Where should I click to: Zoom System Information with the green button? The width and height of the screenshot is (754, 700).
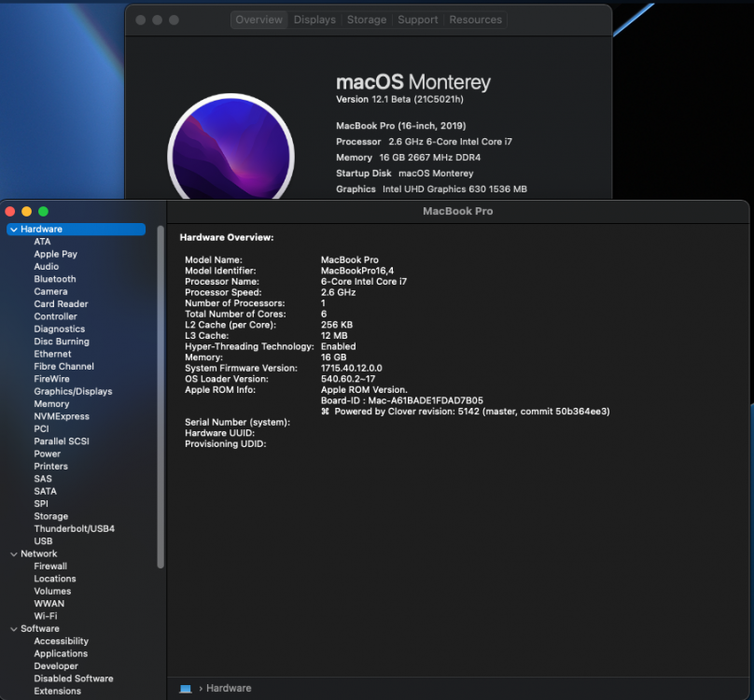[x=43, y=212]
